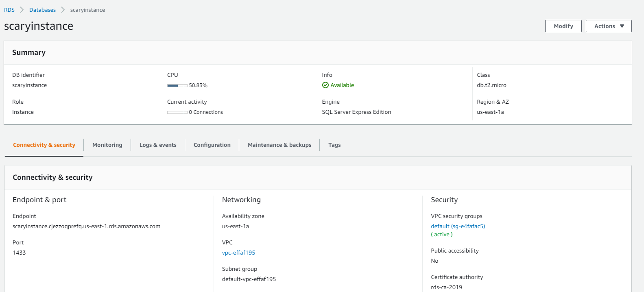Viewport: 644px width, 292px height.
Task: Click the Role value Instance
Action: 23,112
